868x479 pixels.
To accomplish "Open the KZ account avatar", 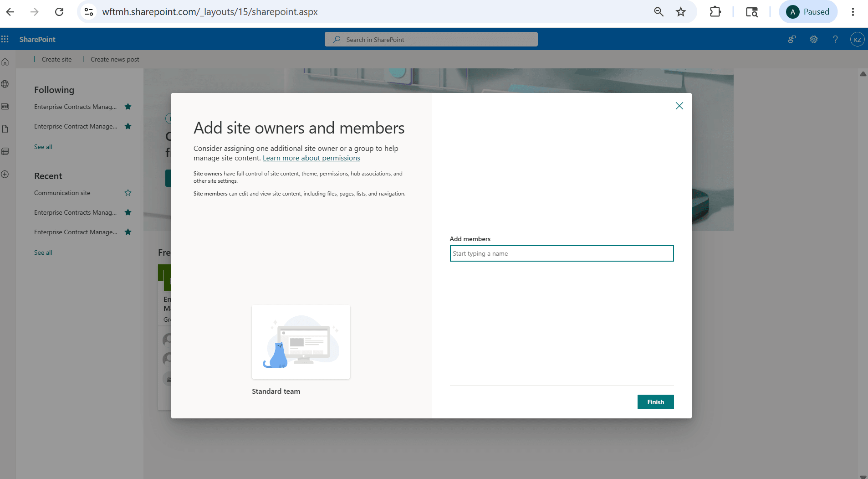I will click(857, 39).
